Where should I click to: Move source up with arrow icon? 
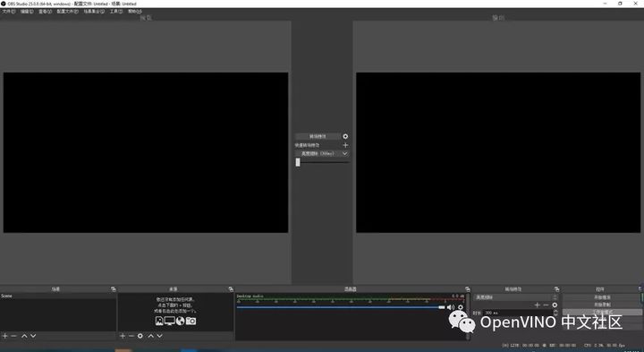coord(151,336)
